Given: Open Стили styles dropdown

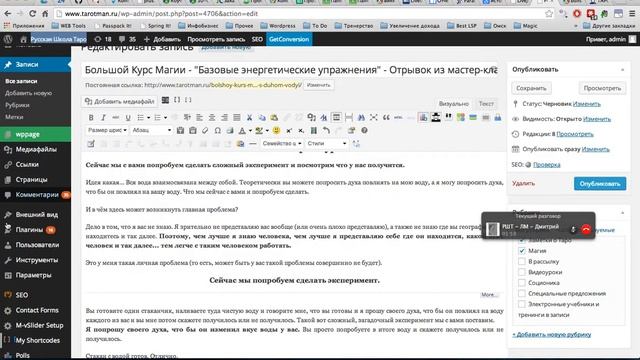Looking at the screenshot, I should pyautogui.click(x=327, y=144).
